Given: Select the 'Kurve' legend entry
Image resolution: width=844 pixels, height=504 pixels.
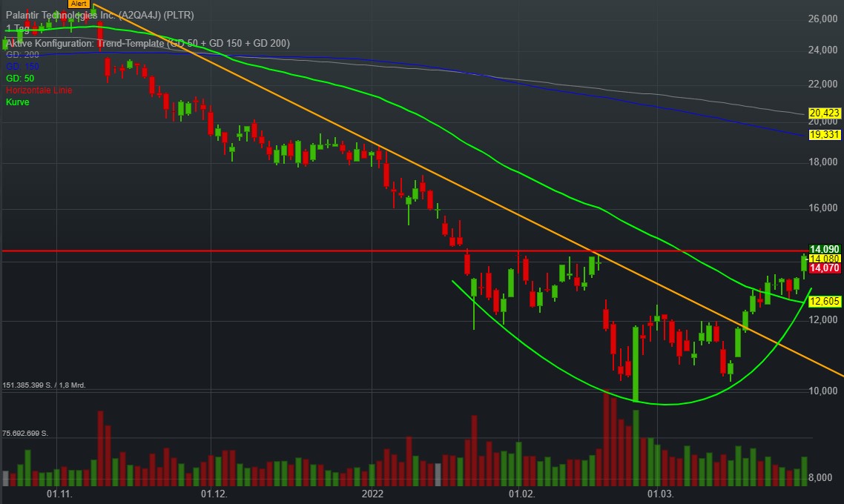Looking at the screenshot, I should click(x=18, y=102).
